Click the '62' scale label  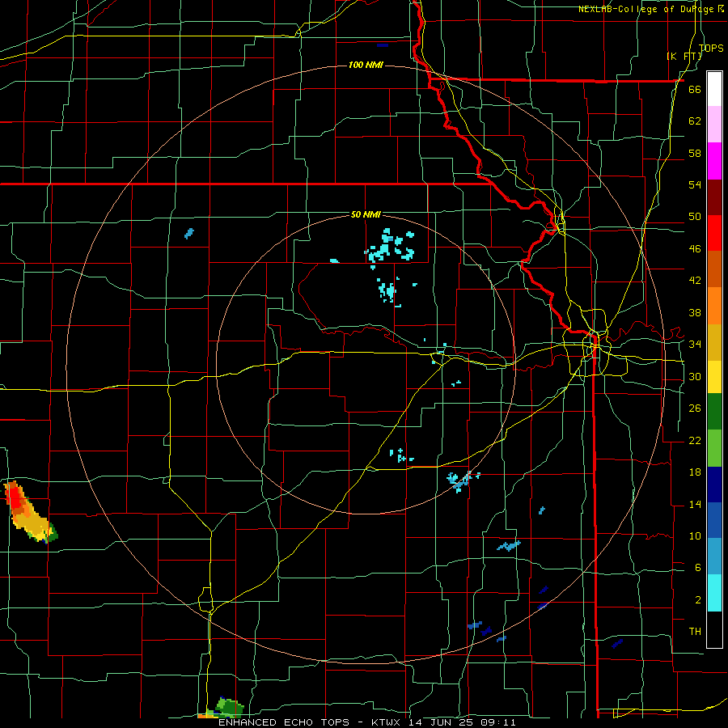tap(695, 121)
